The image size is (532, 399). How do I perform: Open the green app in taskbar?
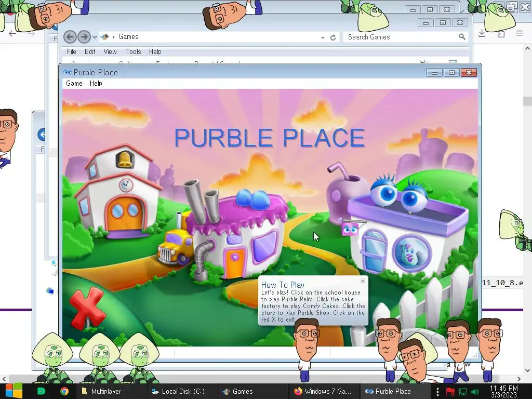pyautogui.click(x=41, y=391)
